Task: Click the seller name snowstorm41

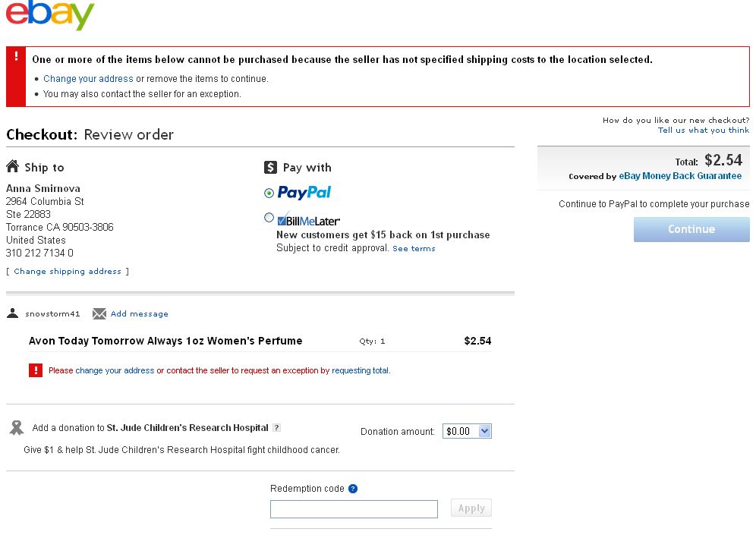Action: 52,313
